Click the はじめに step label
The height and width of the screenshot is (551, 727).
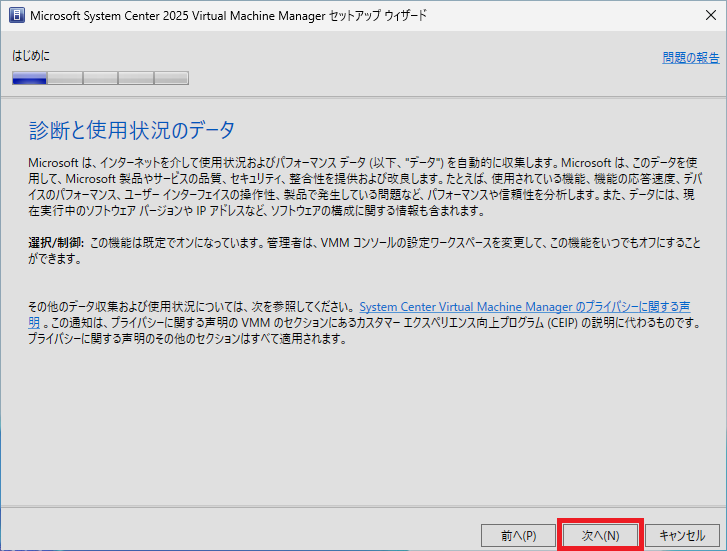click(31, 56)
